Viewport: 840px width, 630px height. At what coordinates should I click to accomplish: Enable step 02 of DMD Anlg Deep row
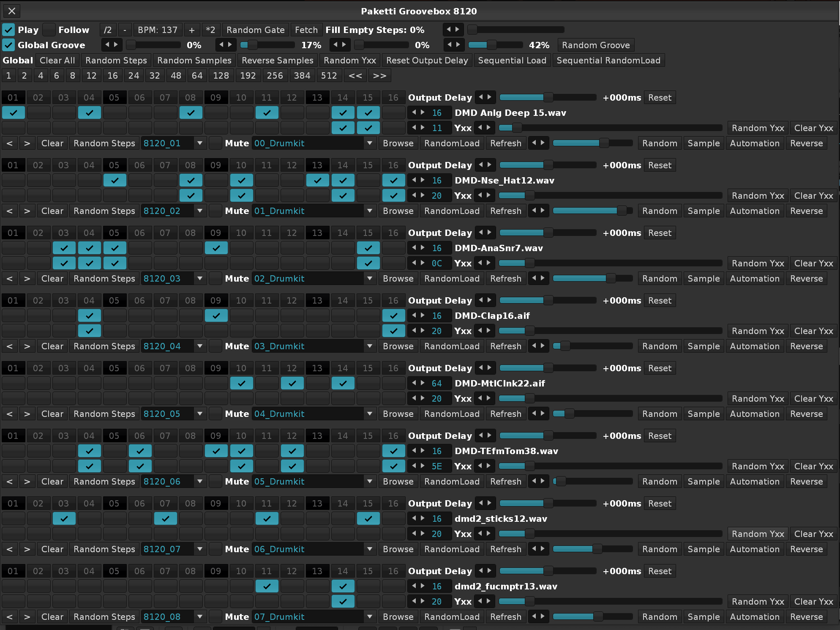(38, 113)
